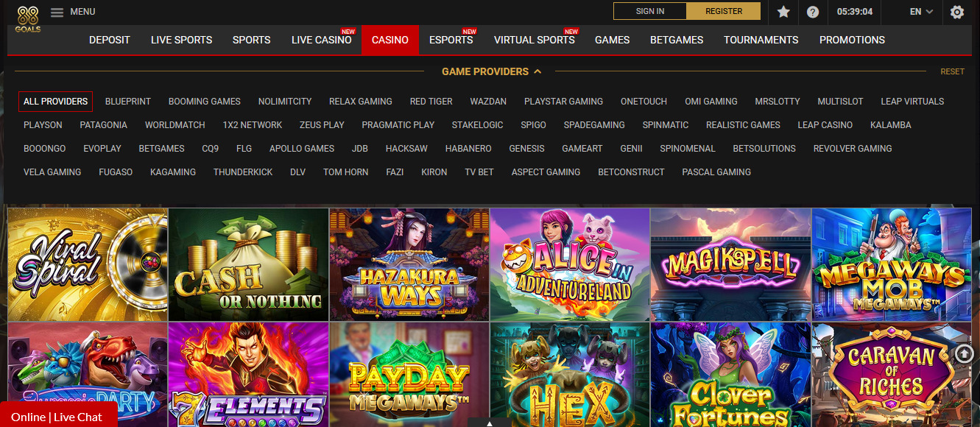Filter by KALAMBA provider
This screenshot has height=427, width=980.
891,125
